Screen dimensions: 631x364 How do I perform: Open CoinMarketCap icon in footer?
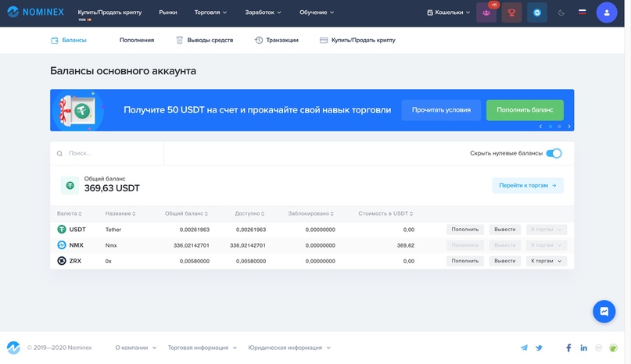598,348
